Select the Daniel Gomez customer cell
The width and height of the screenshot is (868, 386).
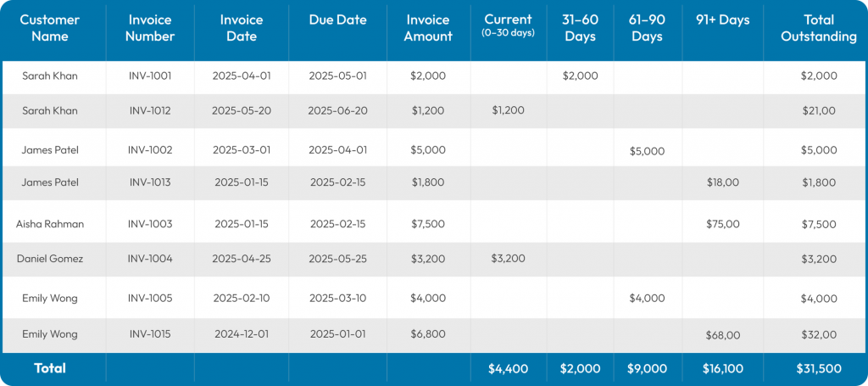pyautogui.click(x=50, y=258)
